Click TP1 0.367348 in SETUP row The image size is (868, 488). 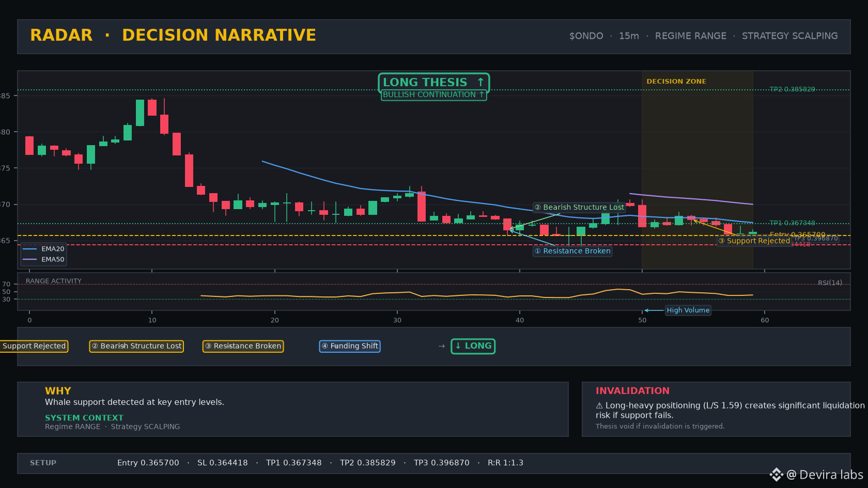294,463
